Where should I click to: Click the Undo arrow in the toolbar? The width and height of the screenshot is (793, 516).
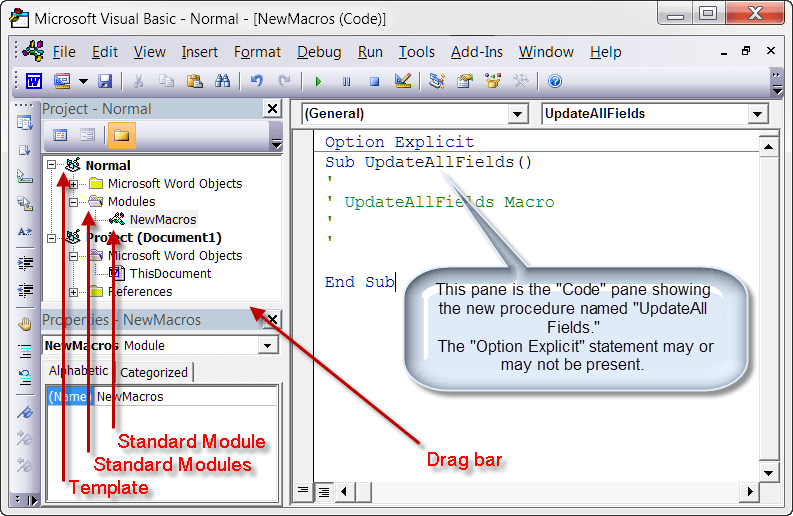pyautogui.click(x=257, y=81)
